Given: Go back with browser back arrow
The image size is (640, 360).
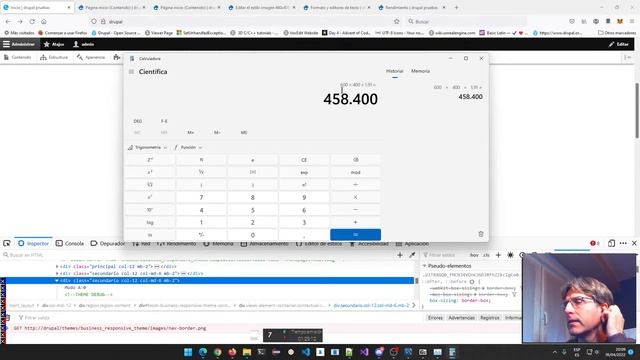Looking at the screenshot, I should pos(8,21).
